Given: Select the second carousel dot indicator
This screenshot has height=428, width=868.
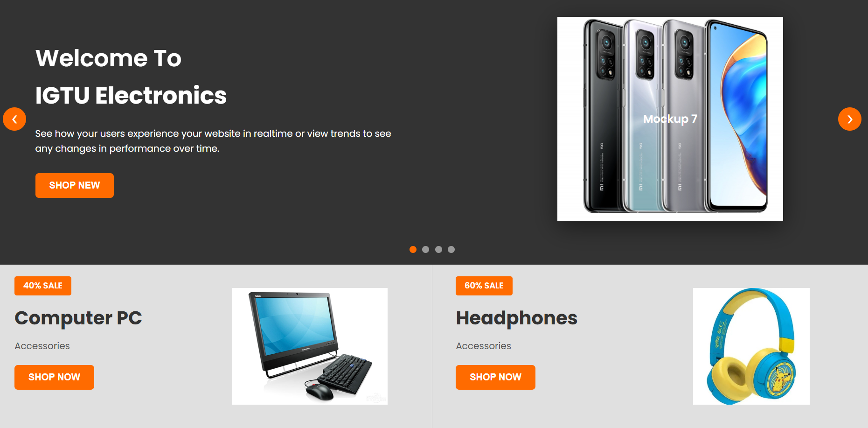Looking at the screenshot, I should pos(425,249).
